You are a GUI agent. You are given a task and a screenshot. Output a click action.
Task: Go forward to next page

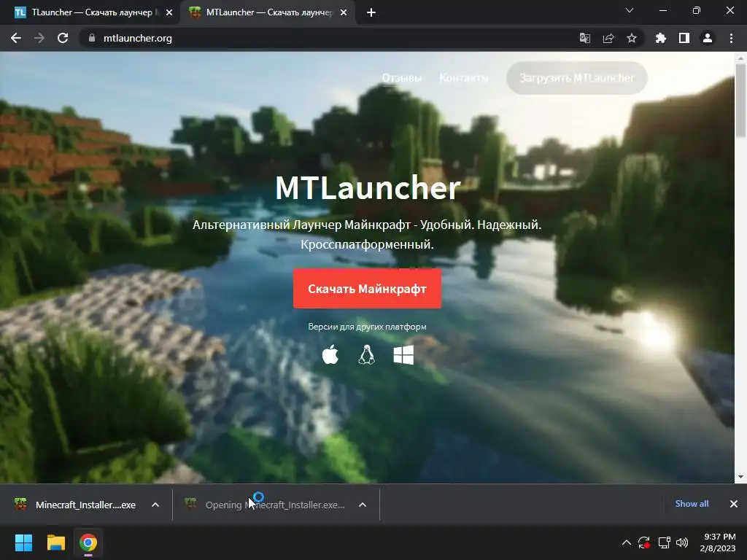point(39,38)
